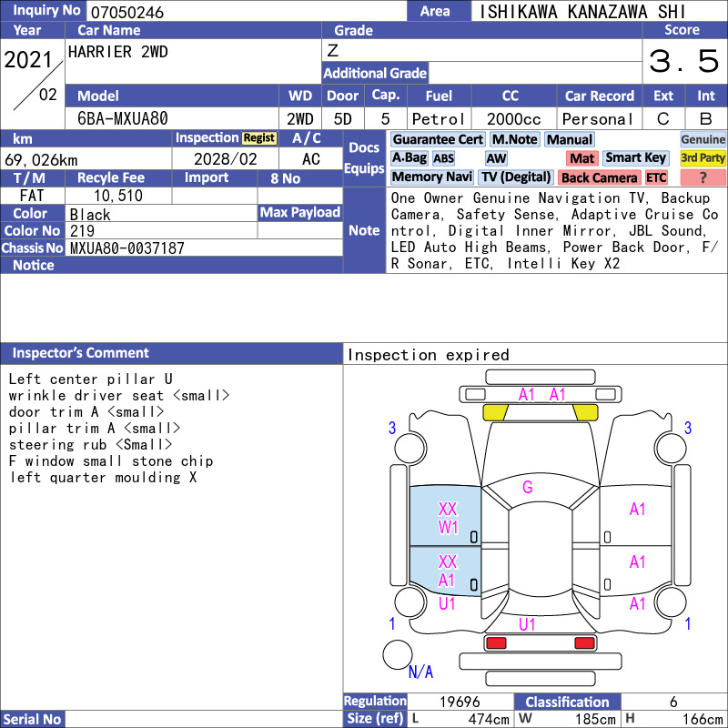Select the color number 219
This screenshot has width=728, height=728.
pyautogui.click(x=82, y=231)
